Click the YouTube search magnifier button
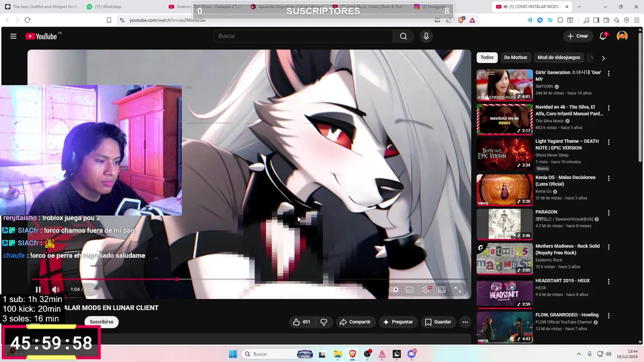644x362 pixels. (x=404, y=36)
